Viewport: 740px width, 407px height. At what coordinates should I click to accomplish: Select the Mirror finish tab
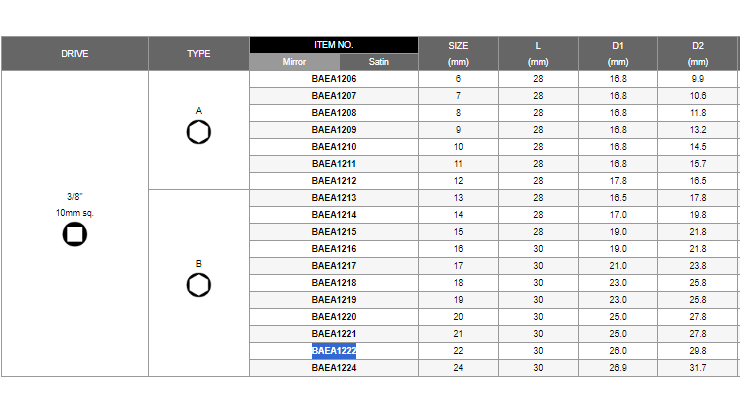(x=294, y=62)
